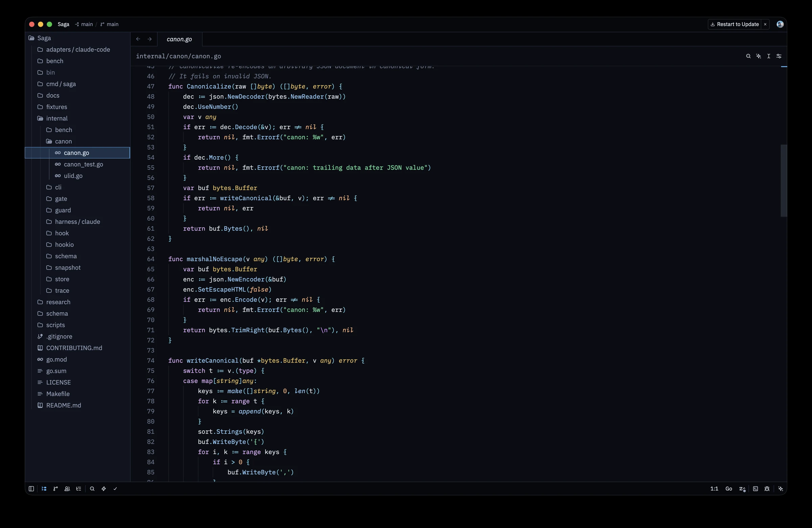
Task: Open the Project Panel icon in status bar
Action: point(44,489)
